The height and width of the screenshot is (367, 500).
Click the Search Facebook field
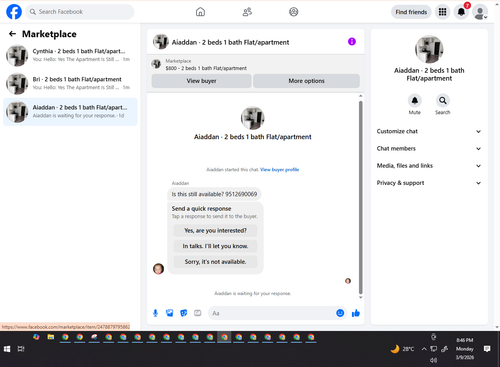80,12
